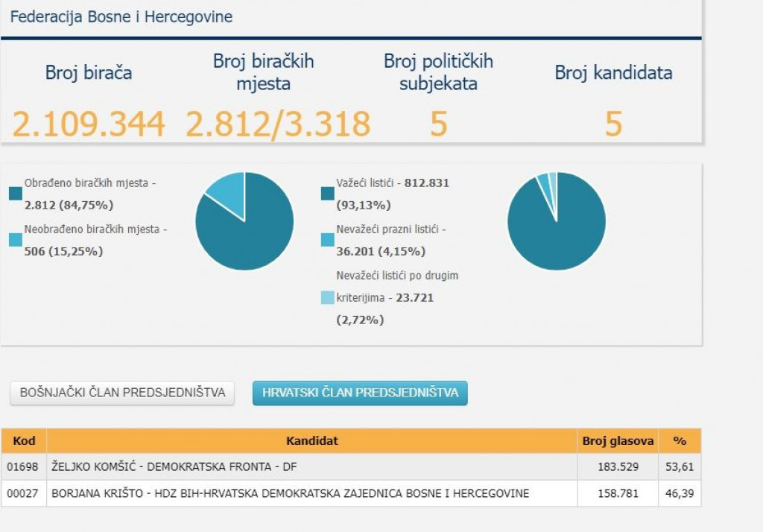763x532 pixels.
Task: Sort table by the Kod column header
Action: tap(24, 441)
